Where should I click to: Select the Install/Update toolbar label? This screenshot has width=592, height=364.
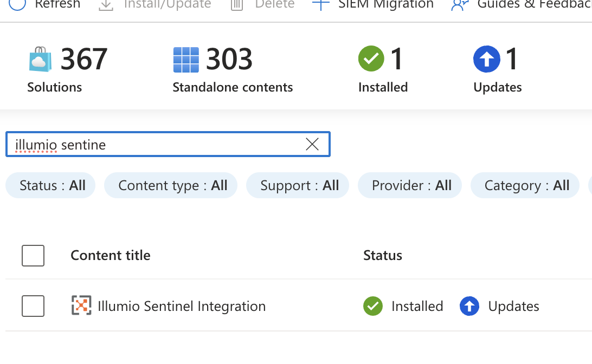click(x=168, y=4)
